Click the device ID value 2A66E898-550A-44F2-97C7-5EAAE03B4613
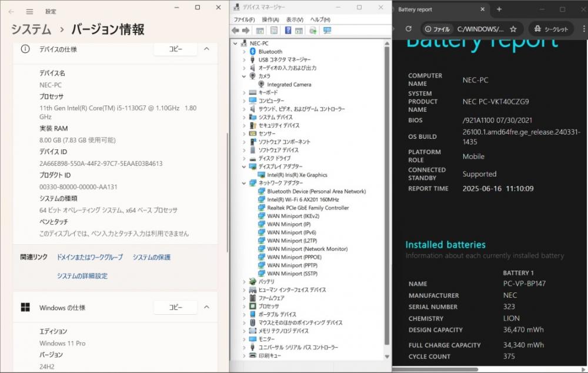 pyautogui.click(x=101, y=164)
